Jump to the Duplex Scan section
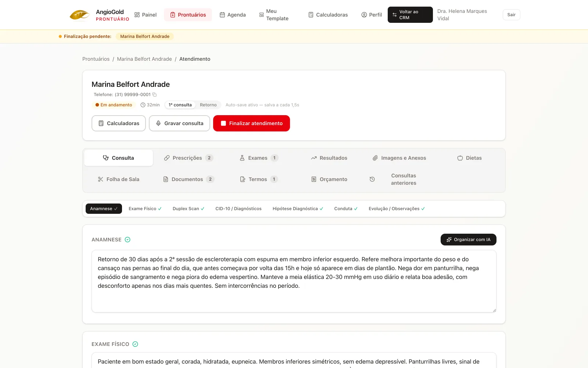The height and width of the screenshot is (368, 588). click(189, 209)
